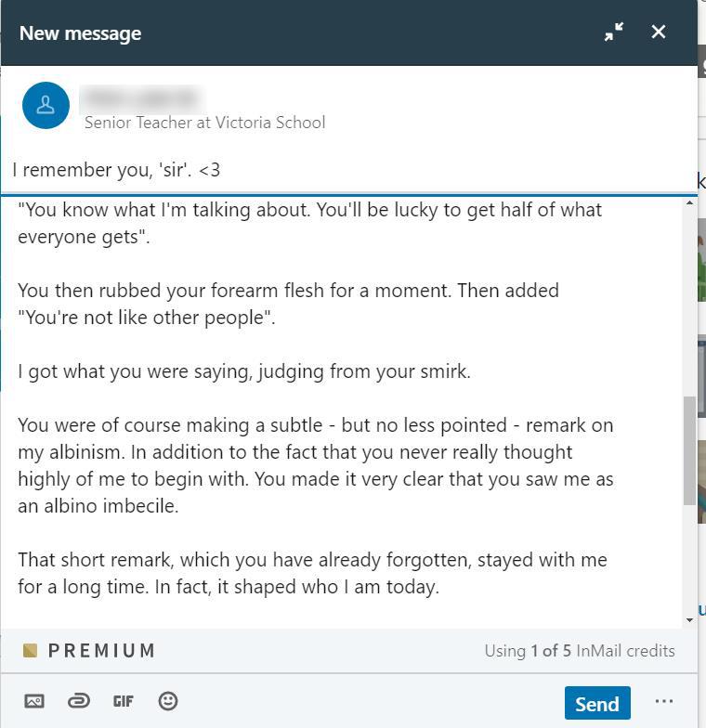The image size is (706, 728).
Task: Open the three-dot more options menu
Action: (663, 701)
